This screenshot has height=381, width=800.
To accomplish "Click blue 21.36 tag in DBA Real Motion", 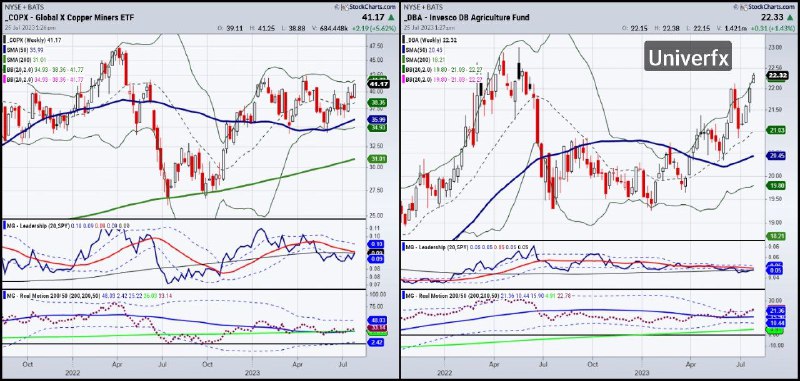I will pyautogui.click(x=776, y=311).
